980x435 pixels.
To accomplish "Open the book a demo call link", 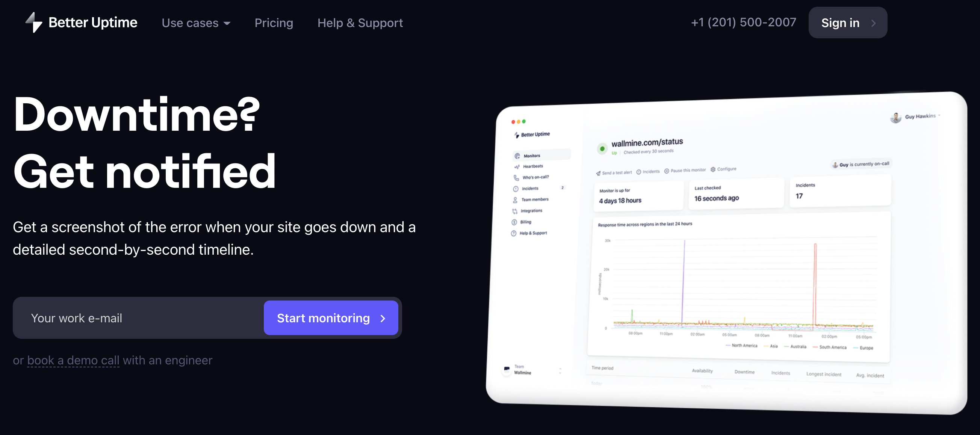I will coord(73,360).
